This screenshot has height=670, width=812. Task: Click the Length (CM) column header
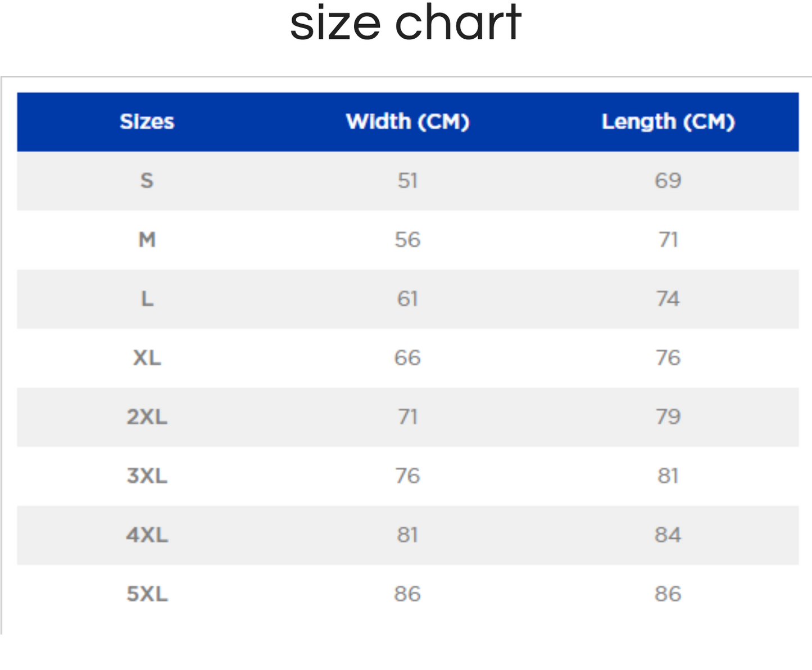pos(668,122)
